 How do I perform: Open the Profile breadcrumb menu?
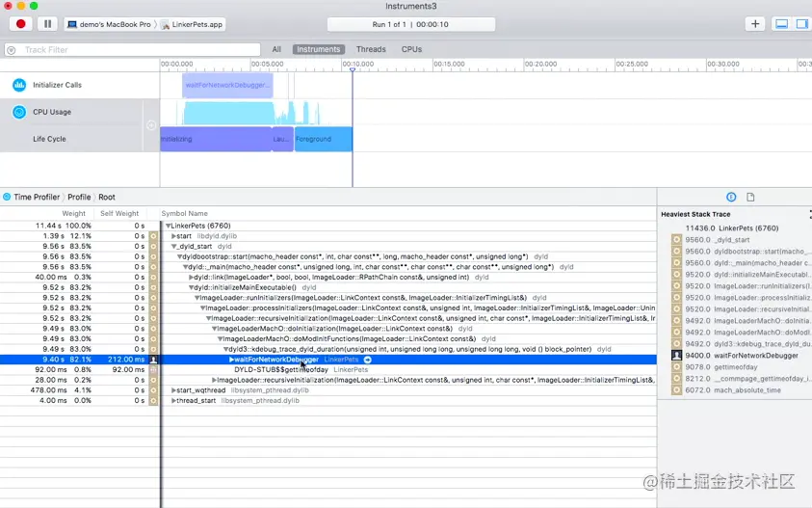coord(79,197)
